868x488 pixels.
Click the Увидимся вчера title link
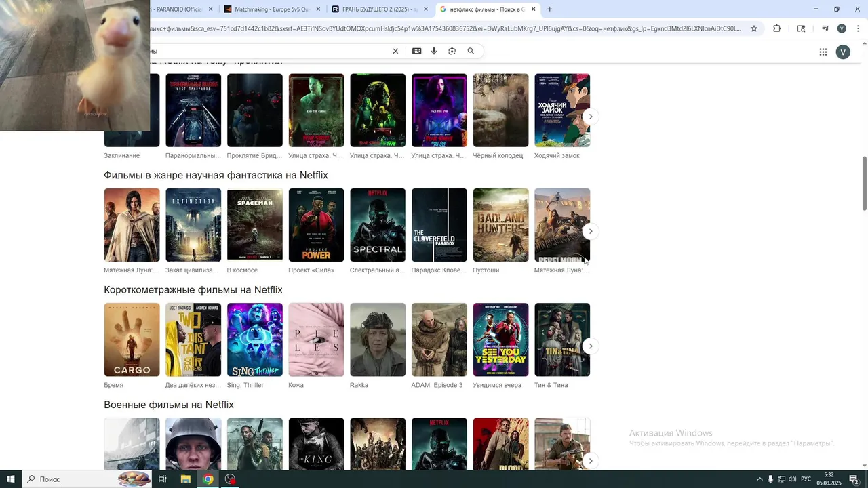coord(497,385)
